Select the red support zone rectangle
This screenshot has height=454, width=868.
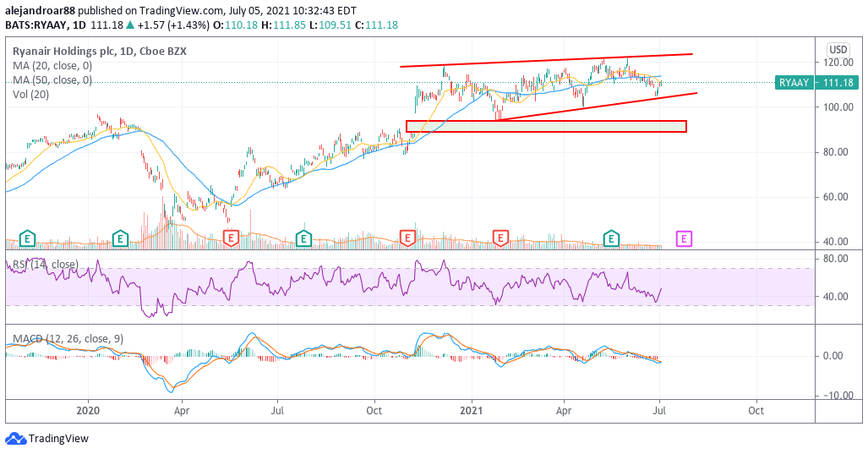point(546,126)
